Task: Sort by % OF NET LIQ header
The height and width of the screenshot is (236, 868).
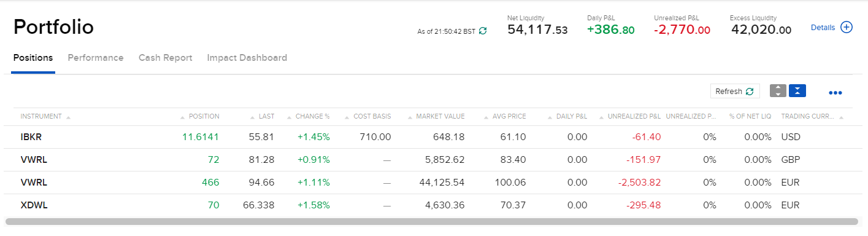Action: point(750,116)
